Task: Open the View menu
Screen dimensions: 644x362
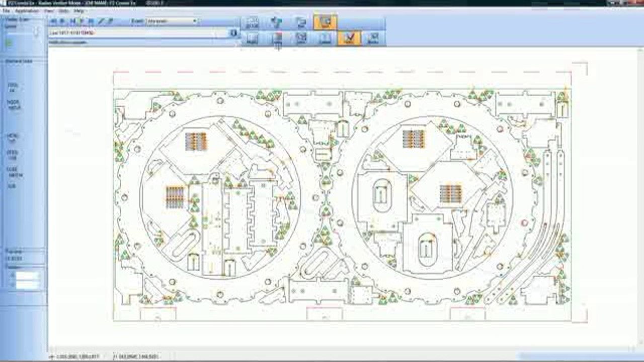Action: point(49,11)
